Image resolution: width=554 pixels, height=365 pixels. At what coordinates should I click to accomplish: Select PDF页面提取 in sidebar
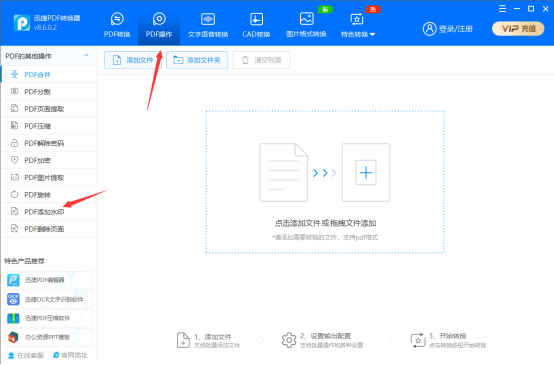pos(49,108)
